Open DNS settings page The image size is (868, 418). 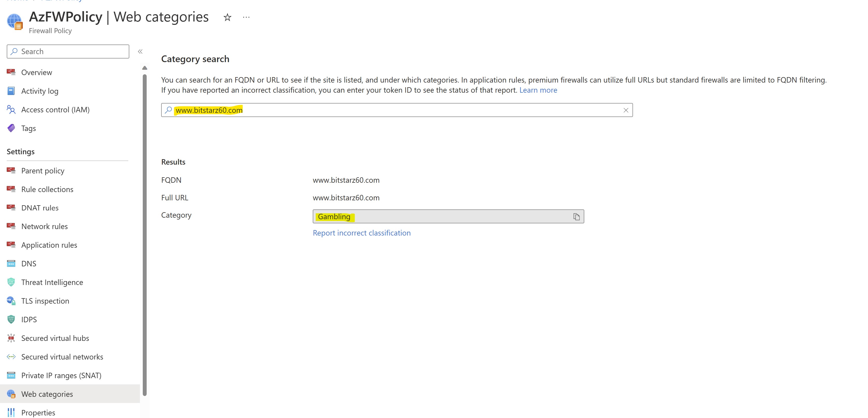pyautogui.click(x=29, y=263)
